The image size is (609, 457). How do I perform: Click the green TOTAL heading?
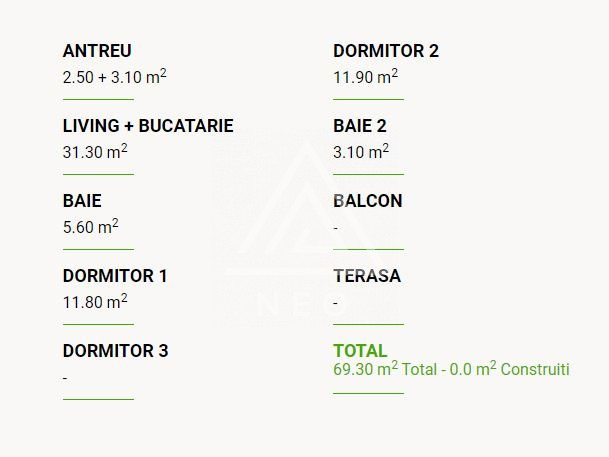tap(360, 351)
